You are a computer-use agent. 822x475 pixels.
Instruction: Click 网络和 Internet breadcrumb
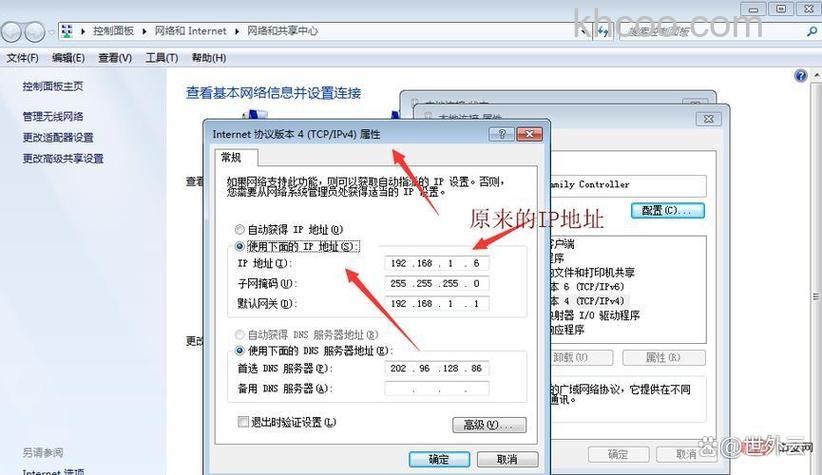[190, 31]
